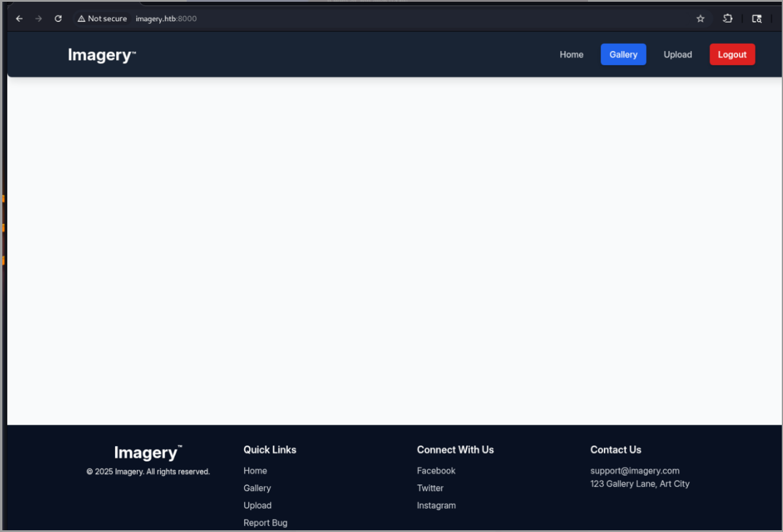
Task: Click the support@imagery.com email address
Action: 635,471
